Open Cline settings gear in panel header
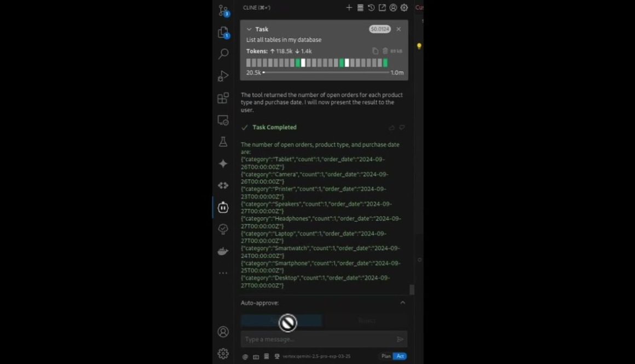The image size is (635, 364). 404,8
